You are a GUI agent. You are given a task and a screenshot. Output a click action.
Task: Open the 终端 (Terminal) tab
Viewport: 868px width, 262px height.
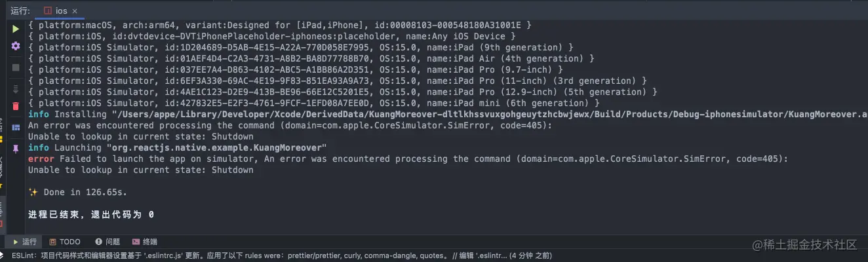coord(145,242)
